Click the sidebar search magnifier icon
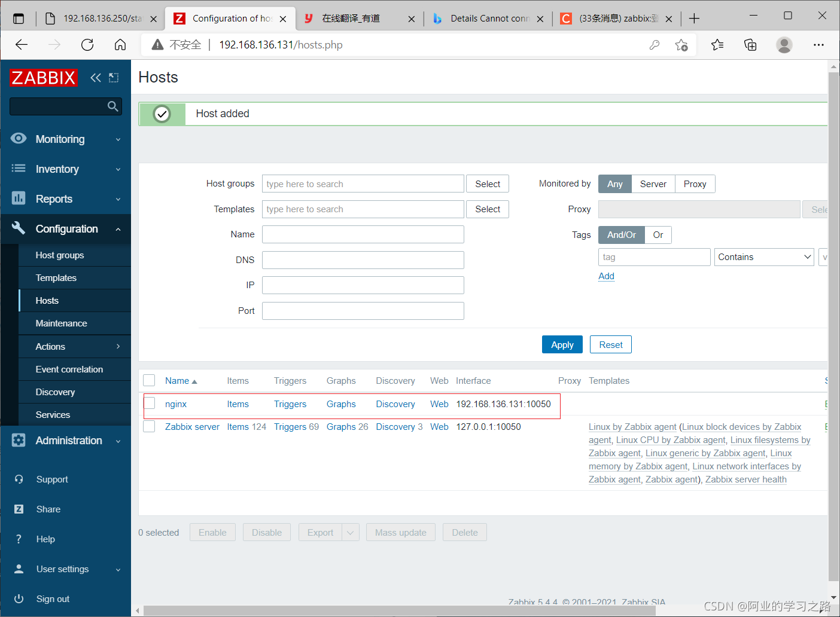This screenshot has height=617, width=840. point(112,106)
